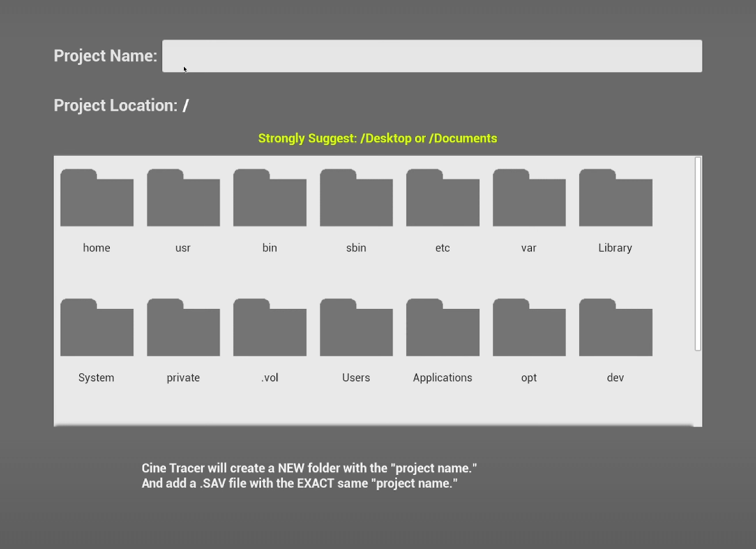Click the "usr" folder label
756x549 pixels.
[183, 248]
